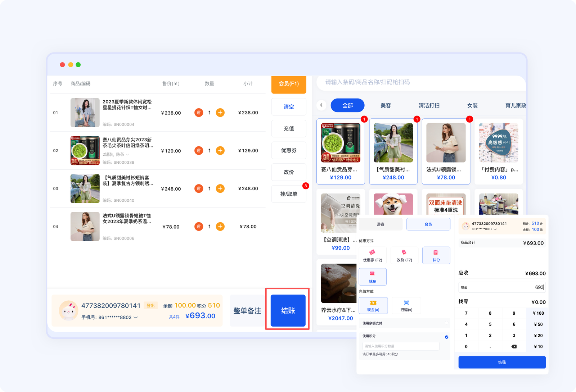Image resolution: width=576 pixels, height=392 pixels.
Task: Expand the 2罐装, 陈茶 specification dropdown
Action: tap(127, 155)
